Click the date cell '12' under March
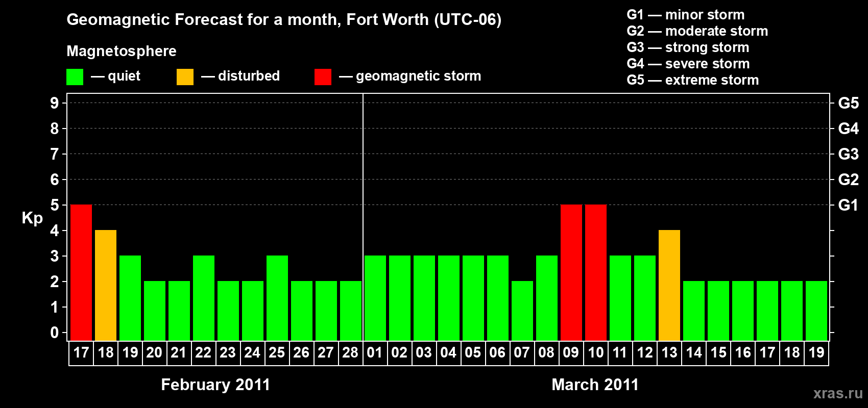The image size is (868, 408). pos(645,353)
